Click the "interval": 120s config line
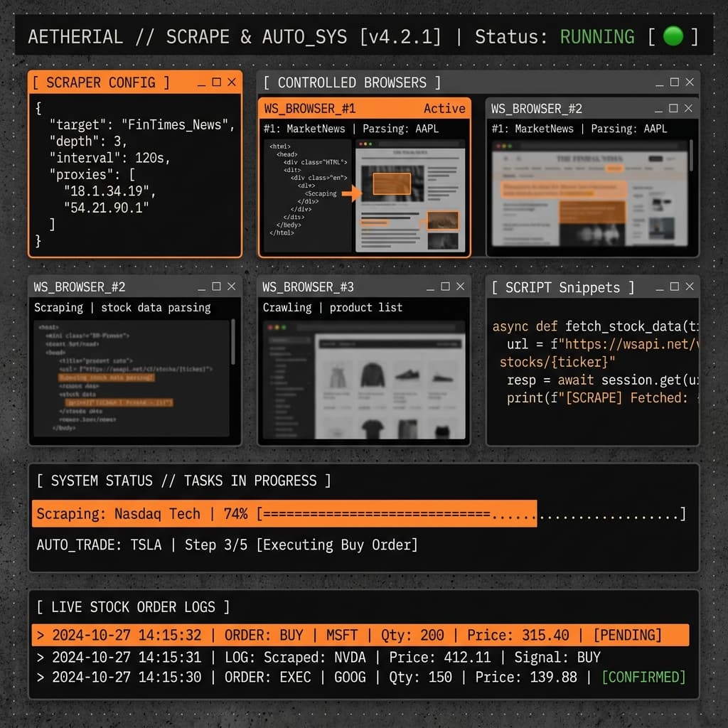This screenshot has width=728, height=728. tap(110, 158)
